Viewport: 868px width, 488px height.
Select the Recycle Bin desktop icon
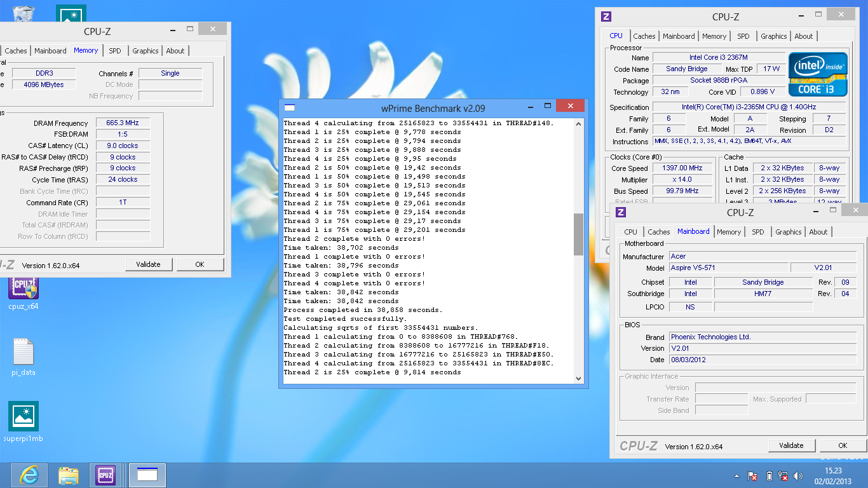click(x=24, y=13)
